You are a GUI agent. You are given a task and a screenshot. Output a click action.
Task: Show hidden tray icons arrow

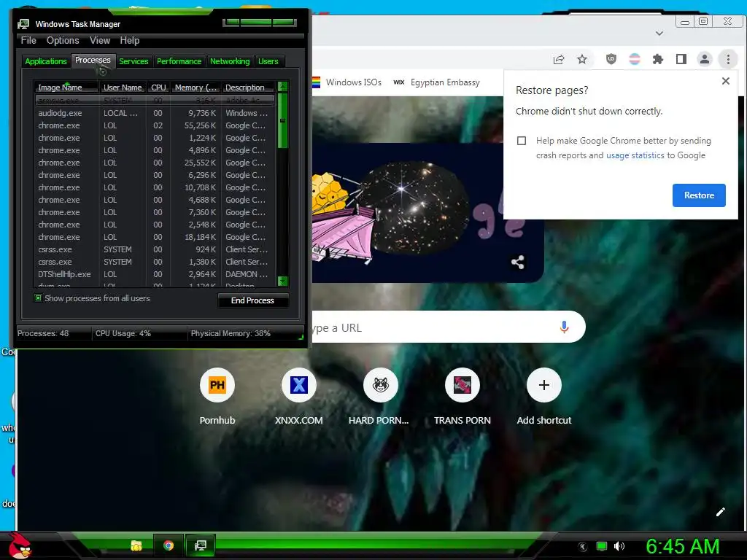(x=583, y=547)
